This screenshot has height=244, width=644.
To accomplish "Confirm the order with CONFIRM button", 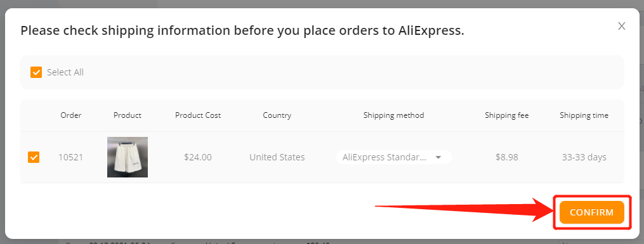I will pos(592,212).
